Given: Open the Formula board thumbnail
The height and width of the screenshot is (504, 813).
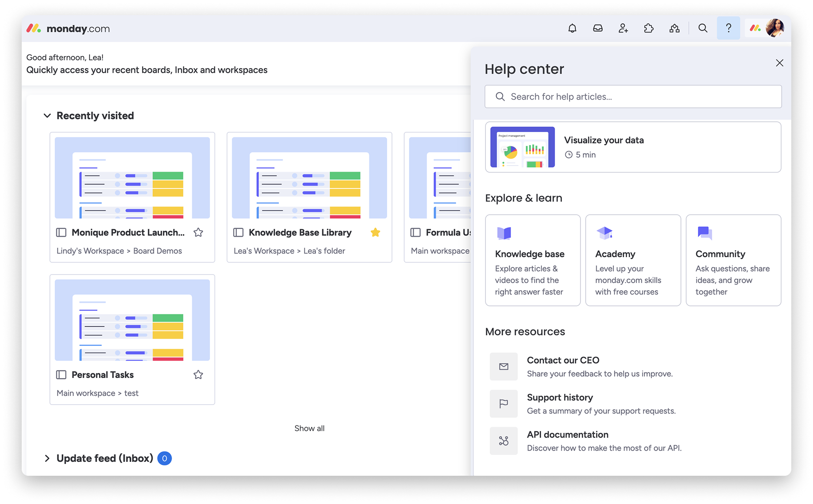Looking at the screenshot, I should point(440,178).
